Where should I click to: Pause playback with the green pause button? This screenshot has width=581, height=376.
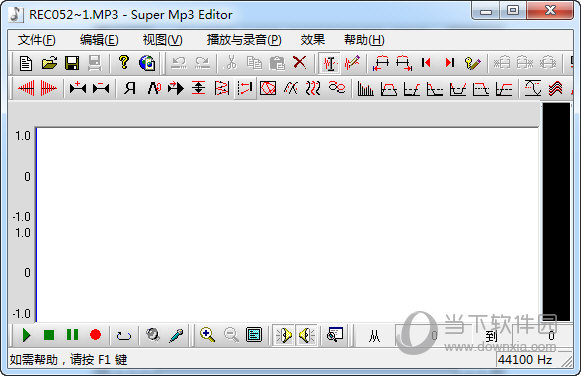tap(72, 335)
